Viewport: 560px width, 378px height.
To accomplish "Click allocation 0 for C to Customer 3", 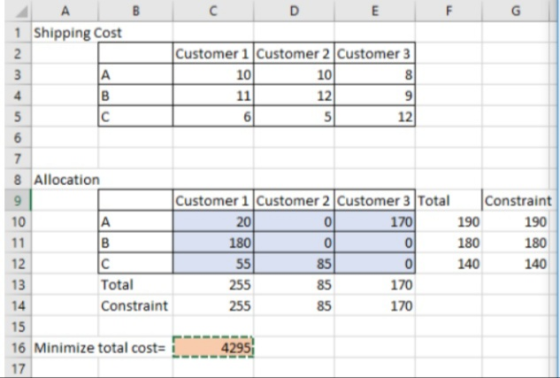I will coord(375,264).
